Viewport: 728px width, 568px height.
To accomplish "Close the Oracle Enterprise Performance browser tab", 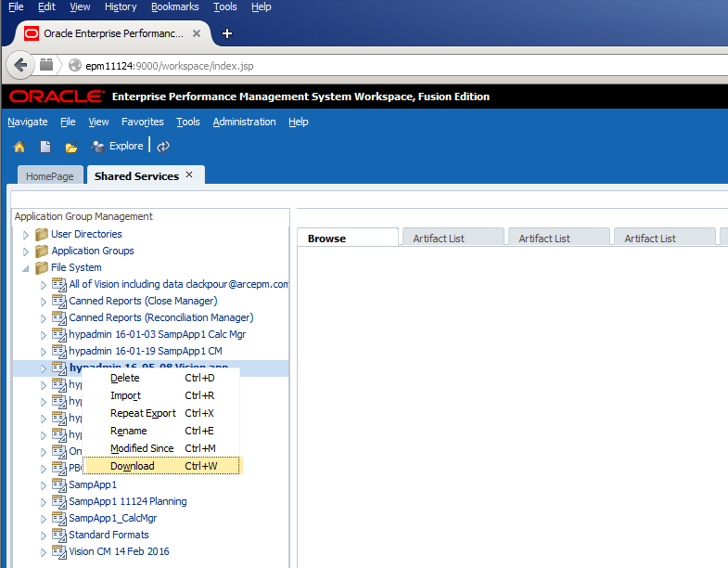I will click(197, 33).
